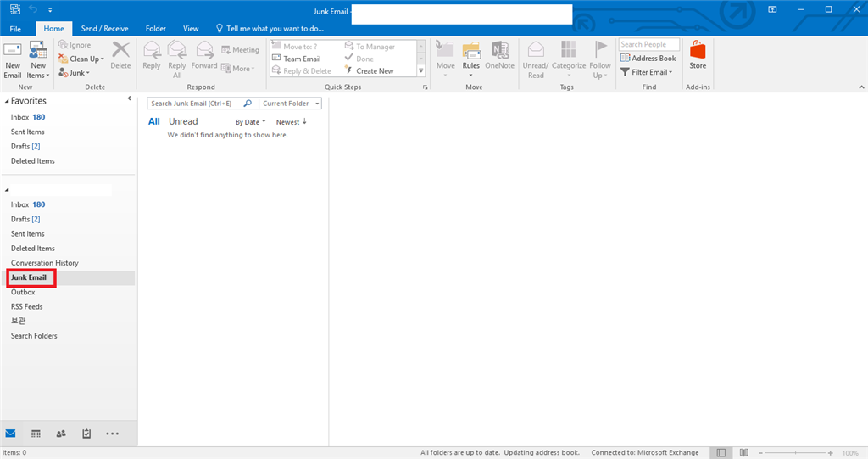Open the More respond options dropdown
Viewport: 868px width, 459px height.
coord(238,69)
